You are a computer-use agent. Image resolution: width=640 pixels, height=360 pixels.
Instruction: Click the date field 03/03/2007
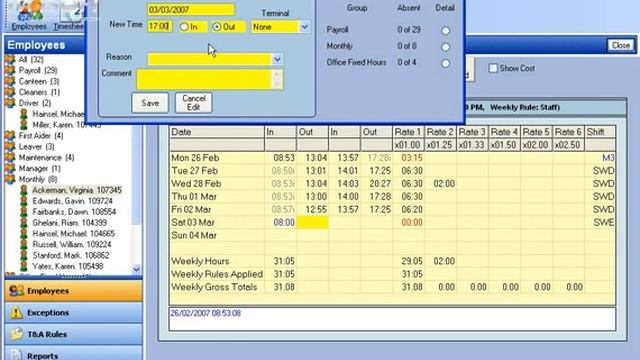[x=191, y=9]
